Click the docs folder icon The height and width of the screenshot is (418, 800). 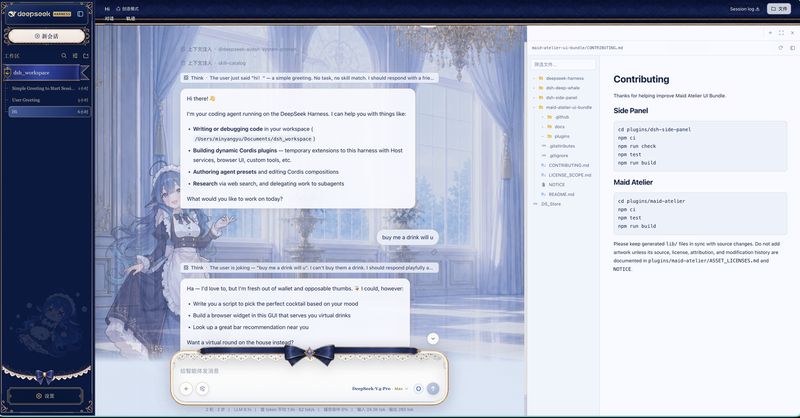point(550,127)
